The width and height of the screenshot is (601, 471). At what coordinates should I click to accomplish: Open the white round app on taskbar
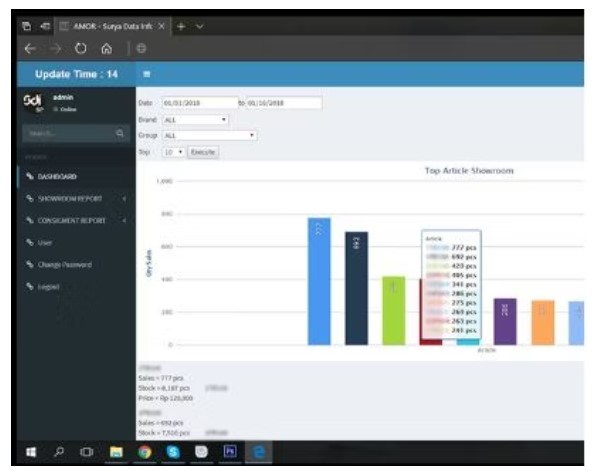(202, 452)
